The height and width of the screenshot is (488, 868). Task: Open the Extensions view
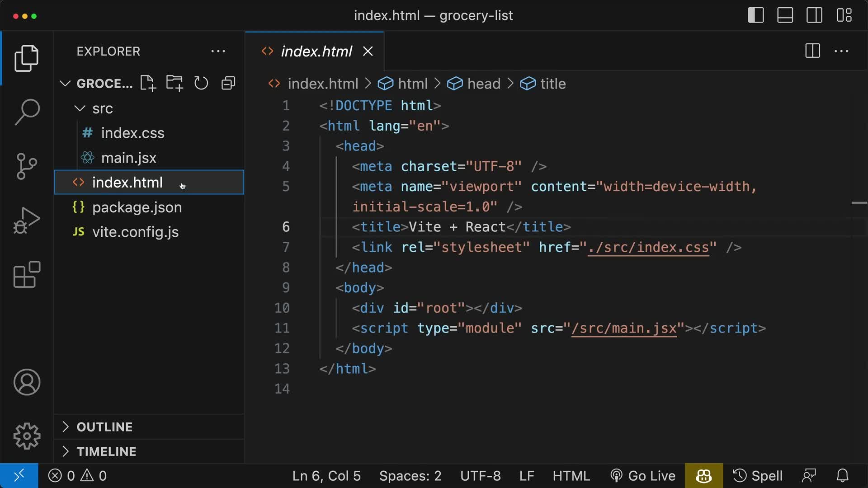(x=27, y=275)
